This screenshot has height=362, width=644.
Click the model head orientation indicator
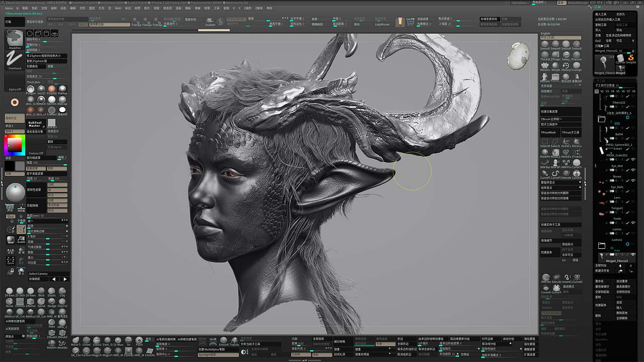[x=518, y=55]
